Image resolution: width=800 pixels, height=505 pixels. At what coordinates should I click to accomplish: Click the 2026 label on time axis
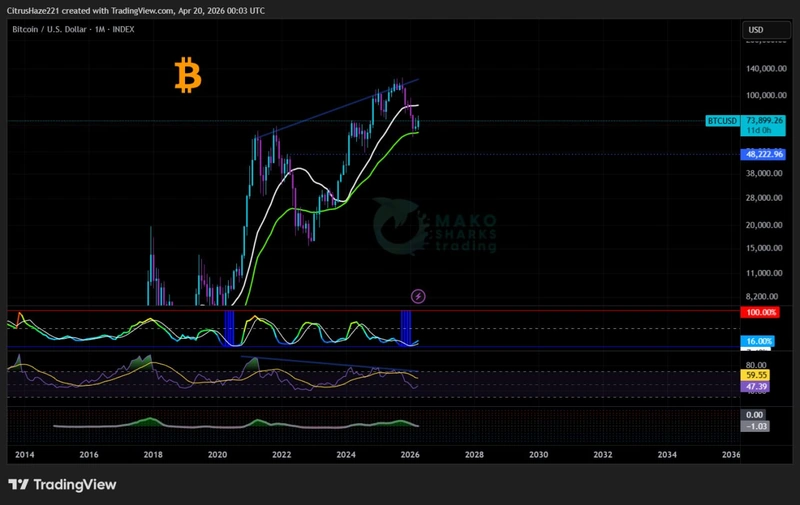(410, 454)
